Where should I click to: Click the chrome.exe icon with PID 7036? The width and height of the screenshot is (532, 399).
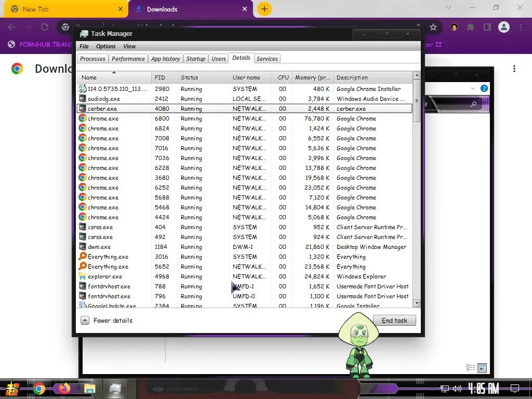[83, 157]
